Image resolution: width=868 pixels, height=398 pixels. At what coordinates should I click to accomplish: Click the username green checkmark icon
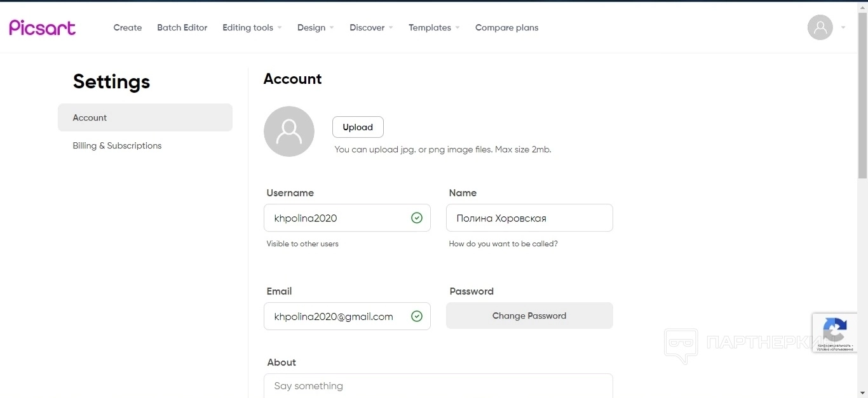(417, 218)
